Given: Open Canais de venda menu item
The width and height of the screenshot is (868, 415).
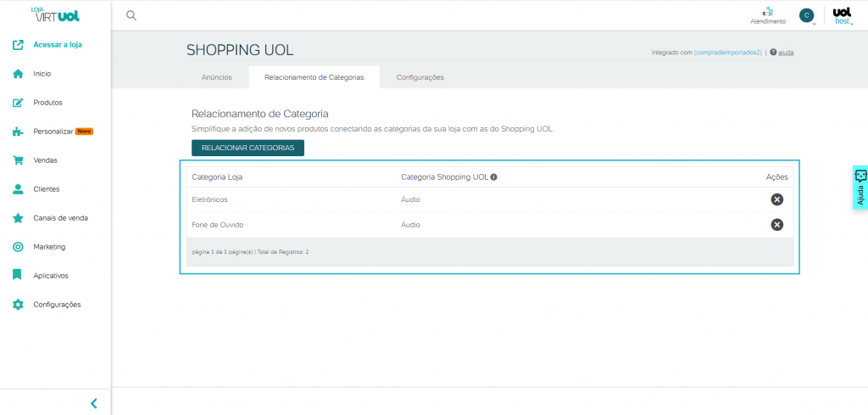Looking at the screenshot, I should pyautogui.click(x=60, y=218).
